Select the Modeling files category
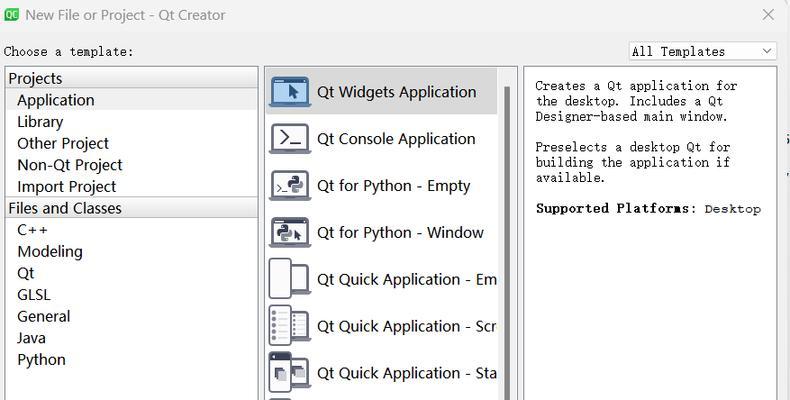 131,251
